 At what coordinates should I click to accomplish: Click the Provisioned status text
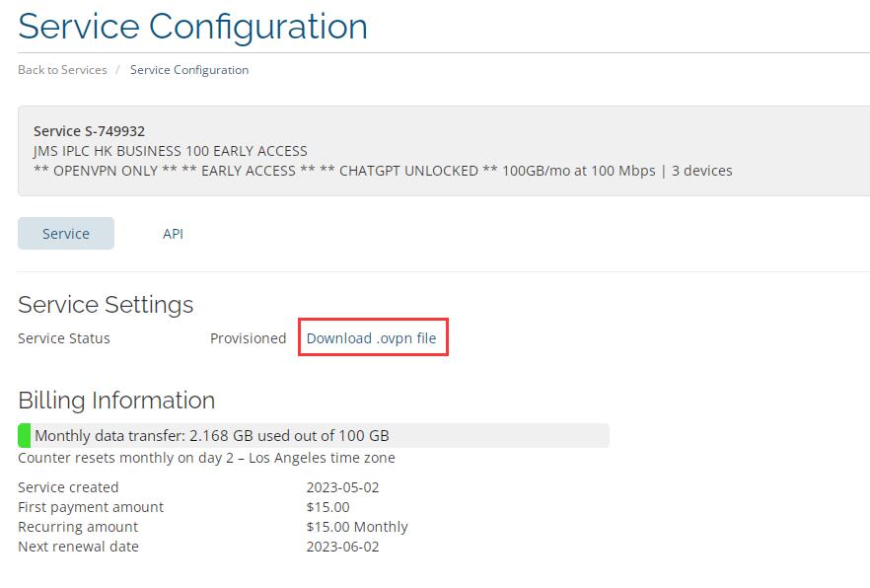point(248,337)
